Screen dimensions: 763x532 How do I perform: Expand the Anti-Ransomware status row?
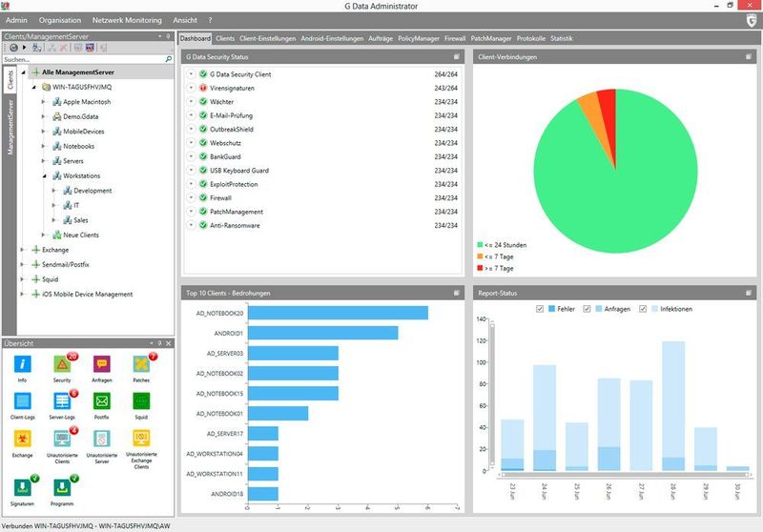[192, 225]
